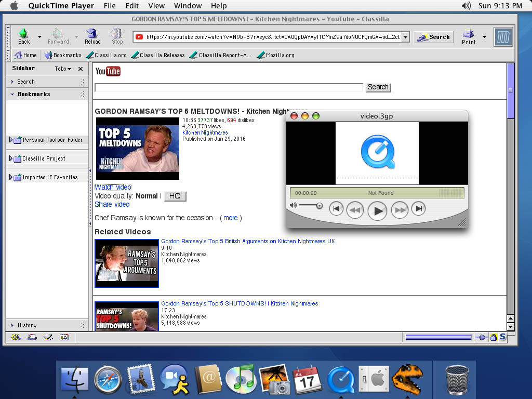532x399 pixels.
Task: Click the Classilla dinosaur Dock icon
Action: pyautogui.click(x=407, y=379)
